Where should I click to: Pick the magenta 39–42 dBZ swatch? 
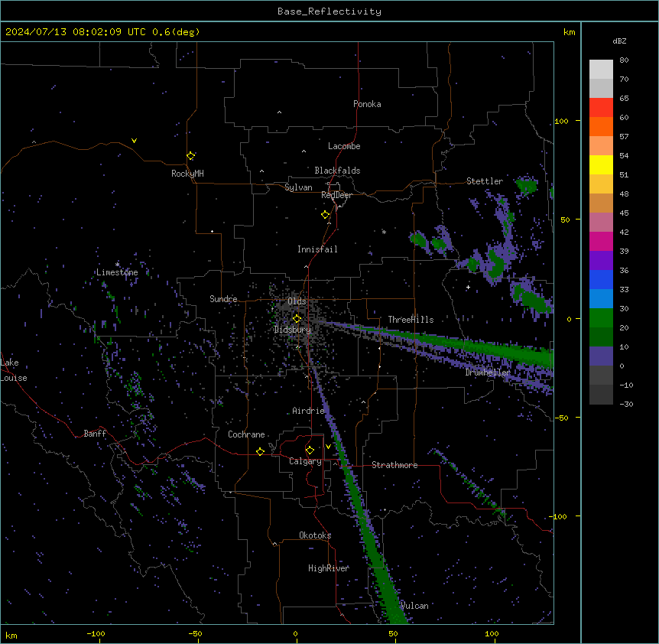click(x=601, y=241)
